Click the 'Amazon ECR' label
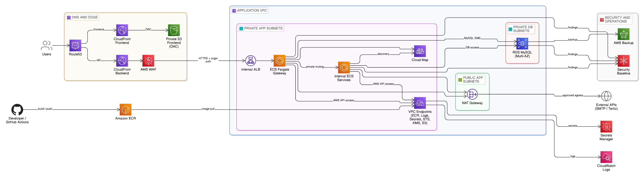644x176 pixels. [126, 118]
